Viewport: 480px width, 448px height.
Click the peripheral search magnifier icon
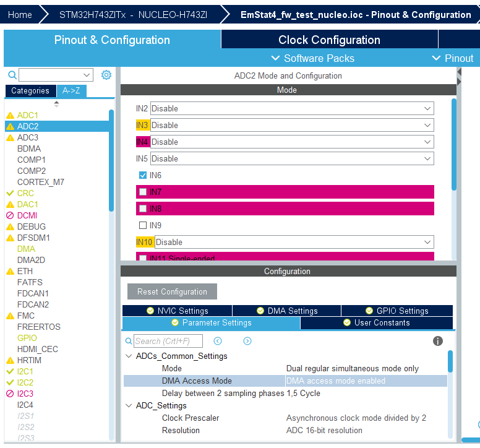12,75
